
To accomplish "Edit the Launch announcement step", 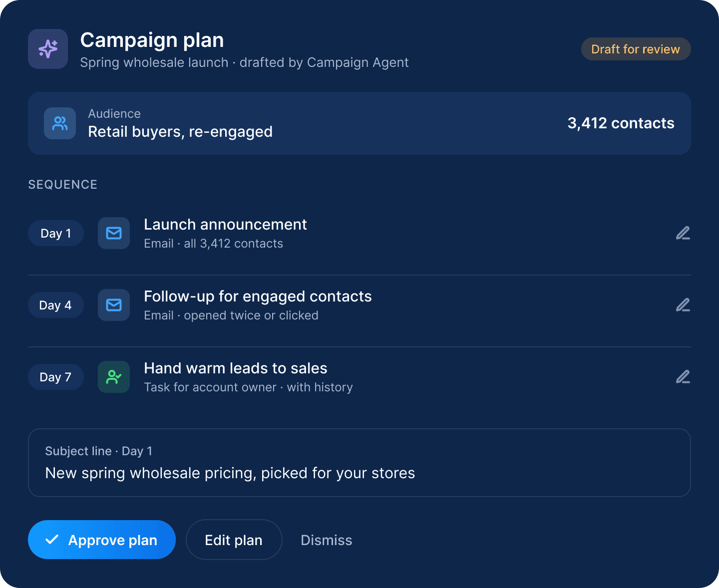I will 683,233.
